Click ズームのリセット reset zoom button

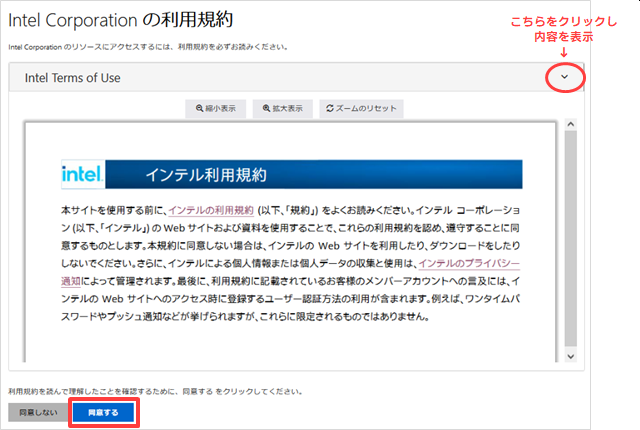tap(361, 109)
